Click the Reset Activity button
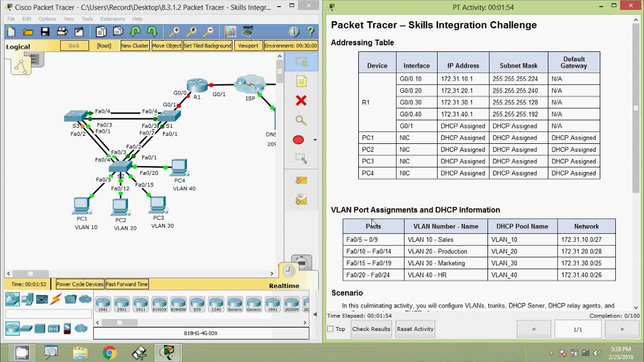Viewport: 644px width, 362px height. 415,329
